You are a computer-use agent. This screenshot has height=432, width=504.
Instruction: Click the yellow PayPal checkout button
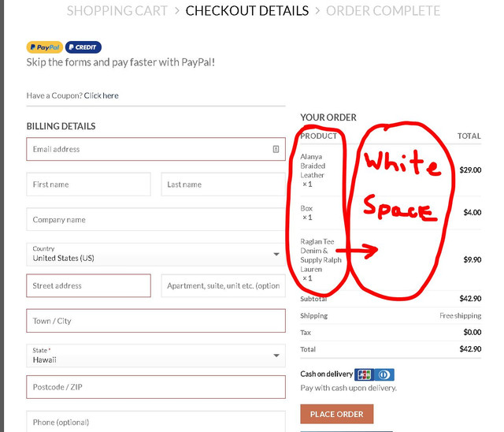coord(44,47)
